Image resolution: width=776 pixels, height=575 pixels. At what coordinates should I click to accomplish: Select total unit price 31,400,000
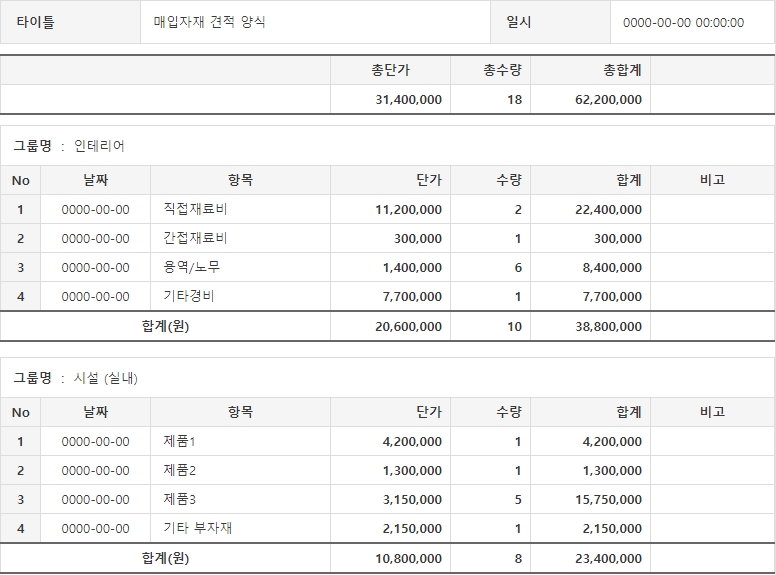[x=408, y=99]
